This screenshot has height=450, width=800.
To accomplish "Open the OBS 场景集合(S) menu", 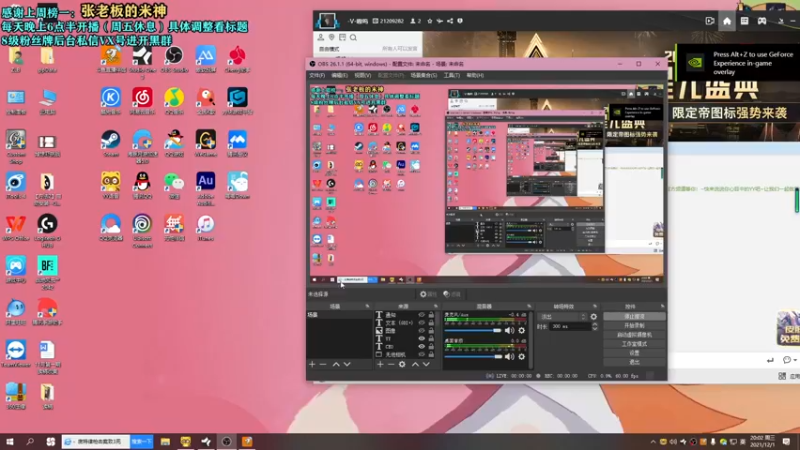I will (x=423, y=76).
